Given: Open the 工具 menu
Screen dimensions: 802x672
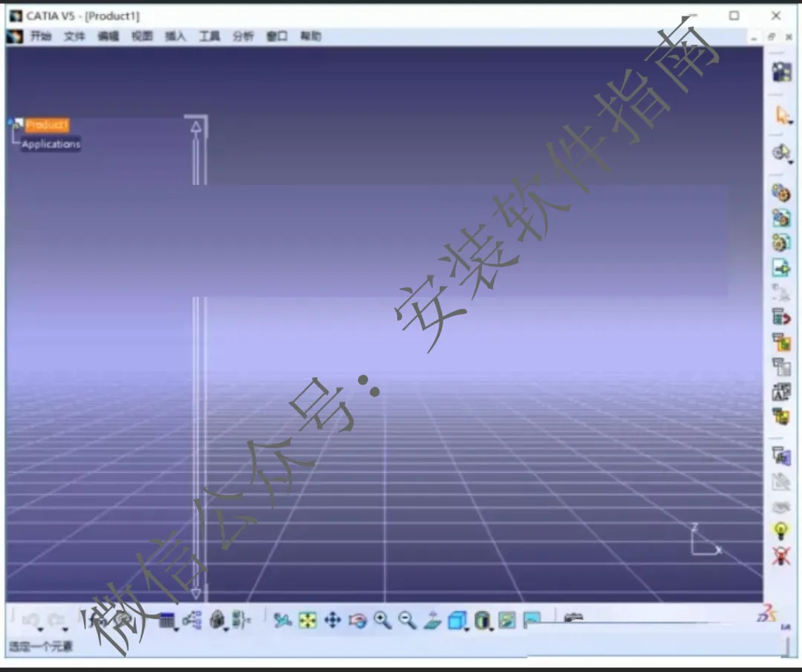Looking at the screenshot, I should pyautogui.click(x=209, y=36).
